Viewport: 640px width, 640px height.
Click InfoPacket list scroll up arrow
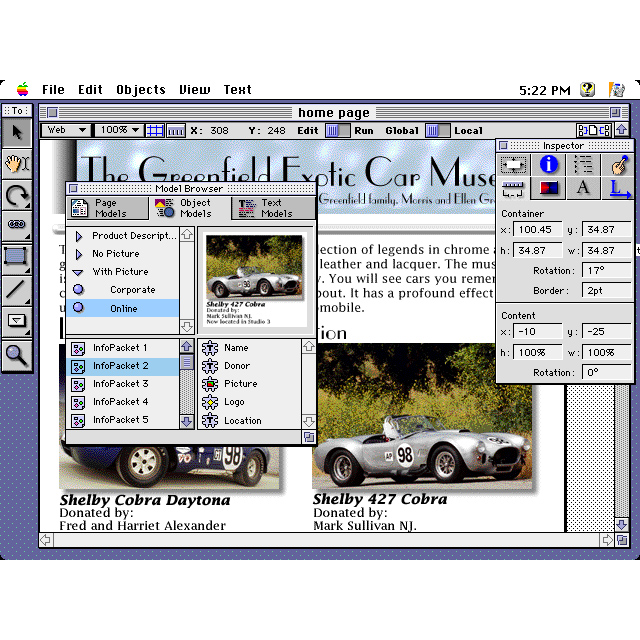(x=187, y=346)
